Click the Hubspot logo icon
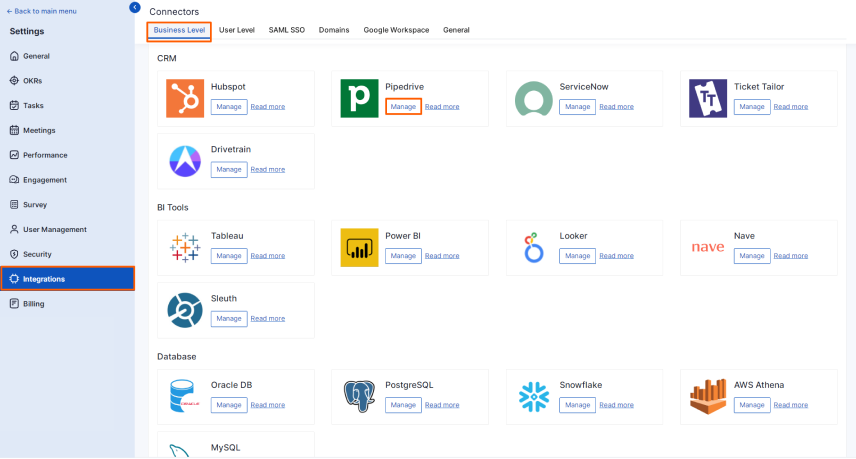This screenshot has height=459, width=856. point(185,98)
